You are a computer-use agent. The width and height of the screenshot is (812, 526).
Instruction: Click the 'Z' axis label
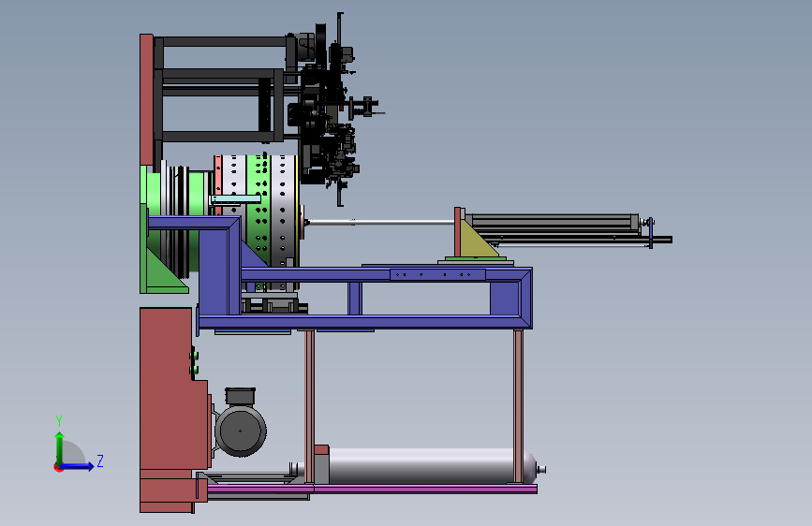[x=100, y=460]
